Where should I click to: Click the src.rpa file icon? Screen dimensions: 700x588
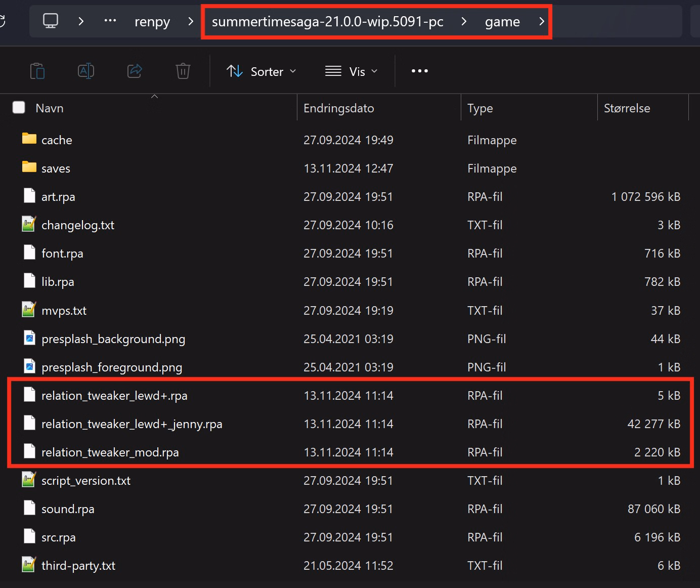[29, 536]
